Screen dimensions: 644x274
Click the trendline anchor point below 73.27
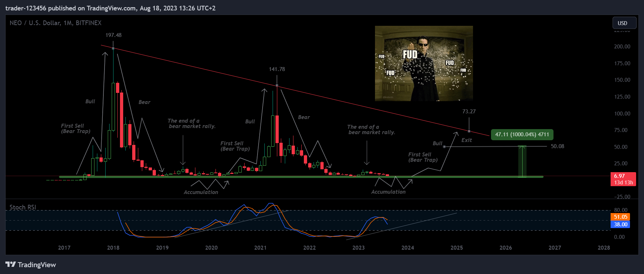point(469,131)
